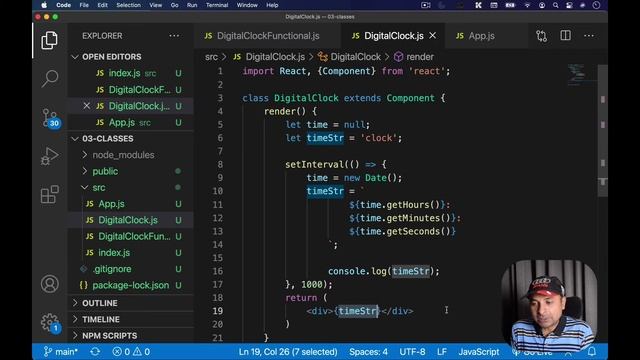Image resolution: width=640 pixels, height=360 pixels.
Task: Click src in the breadcrumb path
Action: click(211, 57)
